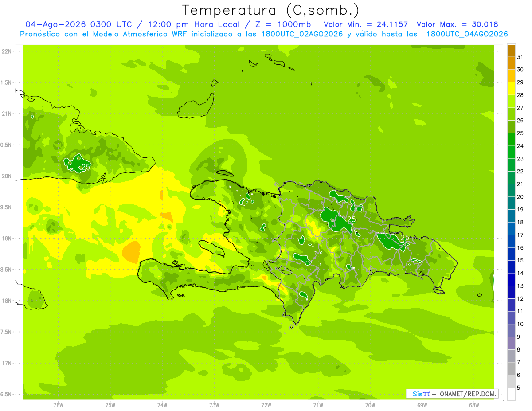This screenshot has height=411, width=532.
Task: Click the '1.5N' latitude axis label
Action: (7, 83)
